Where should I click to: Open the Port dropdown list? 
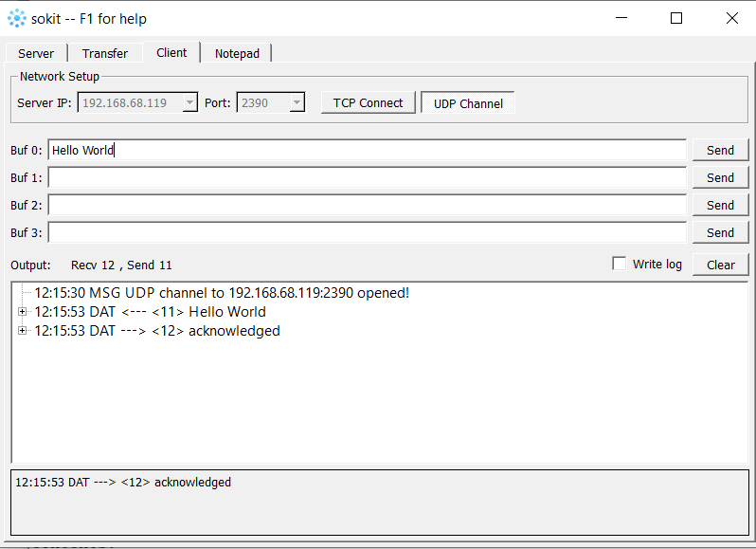click(x=297, y=102)
